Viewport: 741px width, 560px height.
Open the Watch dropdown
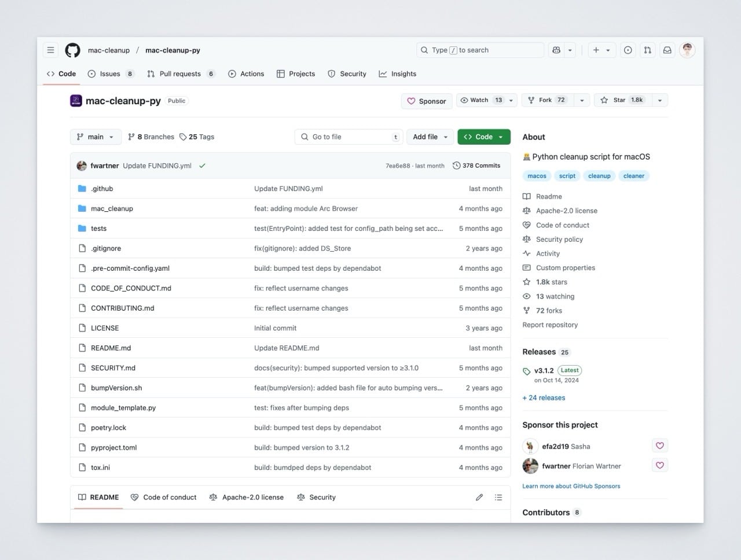(487, 101)
